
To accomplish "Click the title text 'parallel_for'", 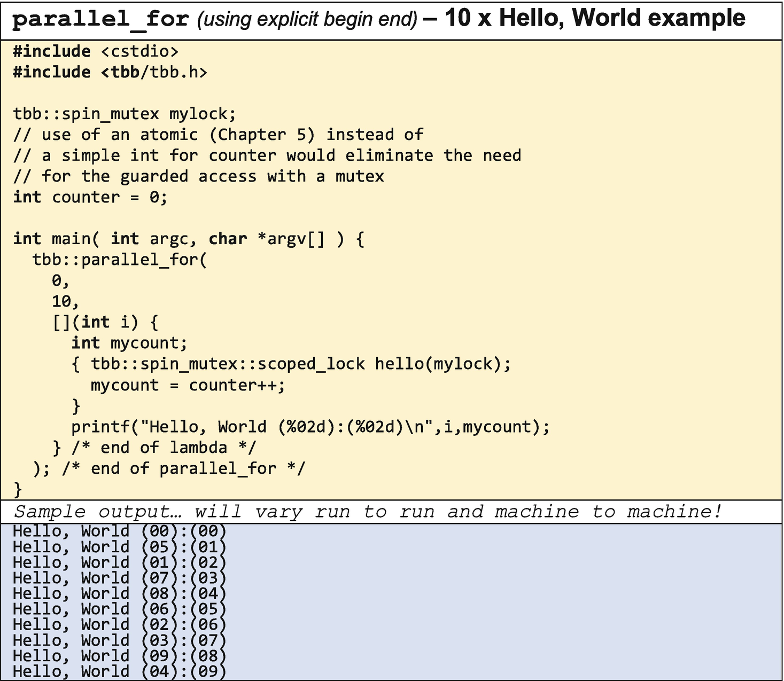I will coord(100,19).
